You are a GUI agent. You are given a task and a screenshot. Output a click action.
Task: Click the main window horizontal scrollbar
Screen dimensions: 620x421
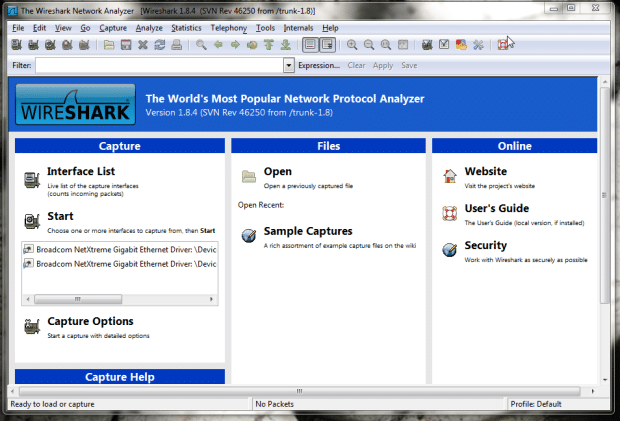tap(299, 391)
